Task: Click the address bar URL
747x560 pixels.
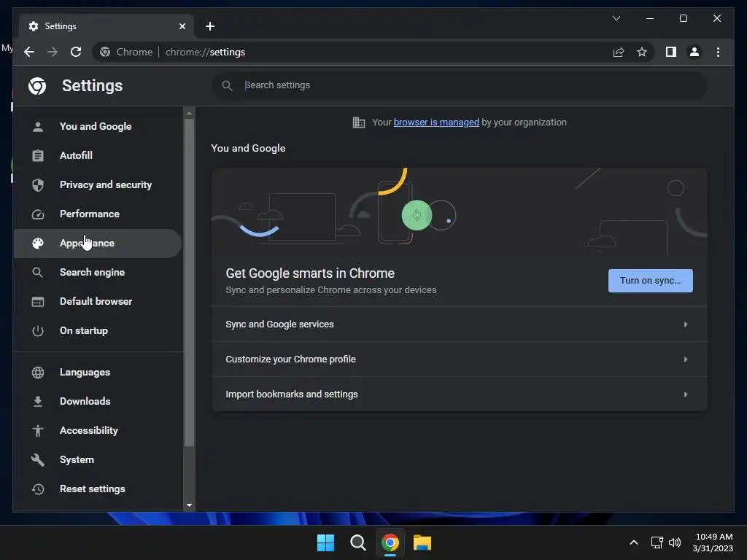Action: [x=205, y=52]
